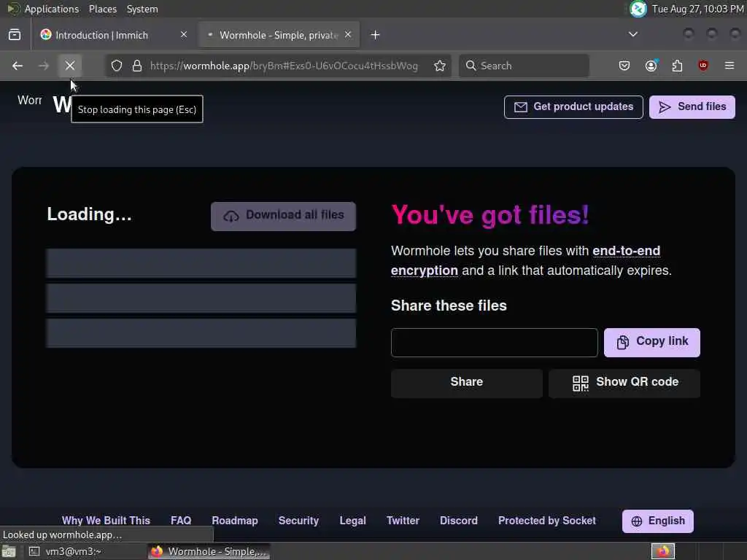The image size is (747, 560).
Task: Open Firefox View recent browsing icon
Action: point(15,35)
